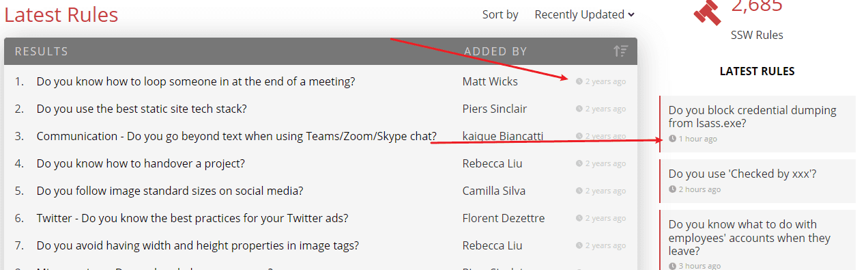Click clock icon in Florent Dezettre row
This screenshot has height=270, width=868.
tap(579, 218)
